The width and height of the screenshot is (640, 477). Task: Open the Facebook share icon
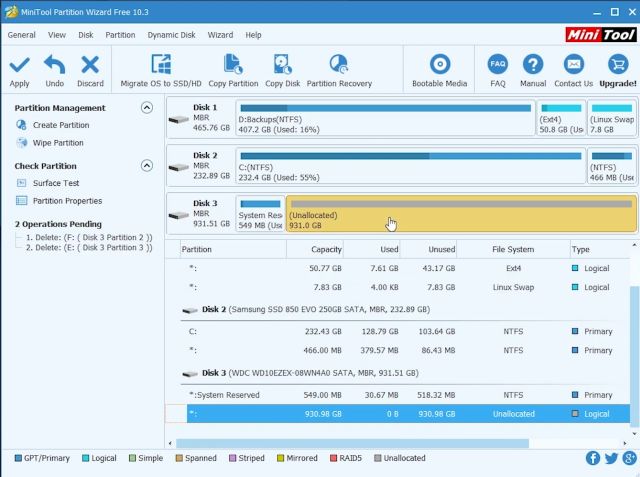coord(593,458)
